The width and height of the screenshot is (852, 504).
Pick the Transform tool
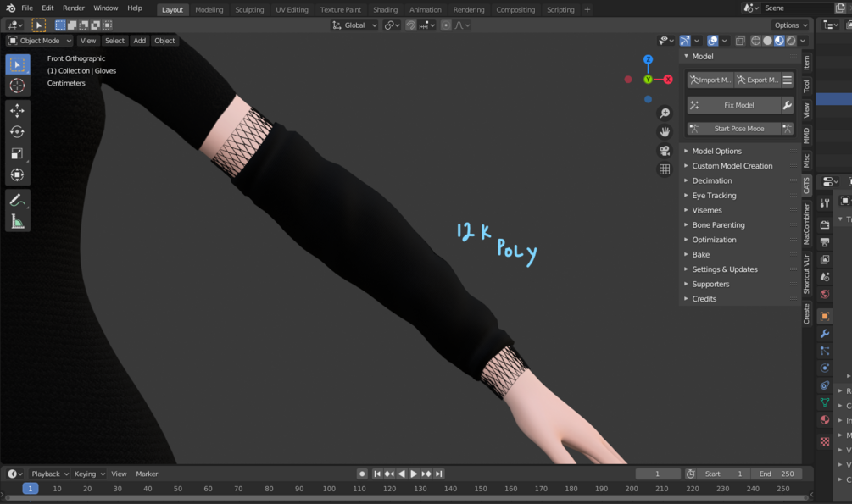[18, 174]
